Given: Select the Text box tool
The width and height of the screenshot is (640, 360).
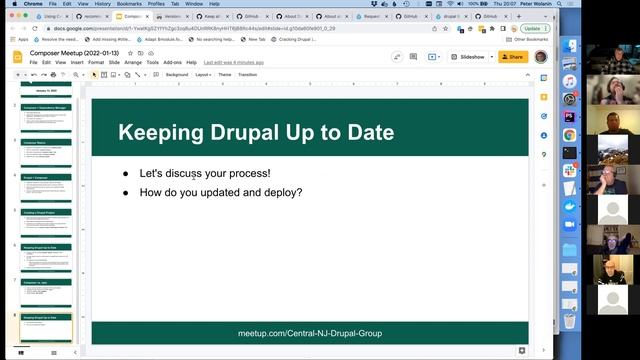Looking at the screenshot, I should click(x=104, y=75).
